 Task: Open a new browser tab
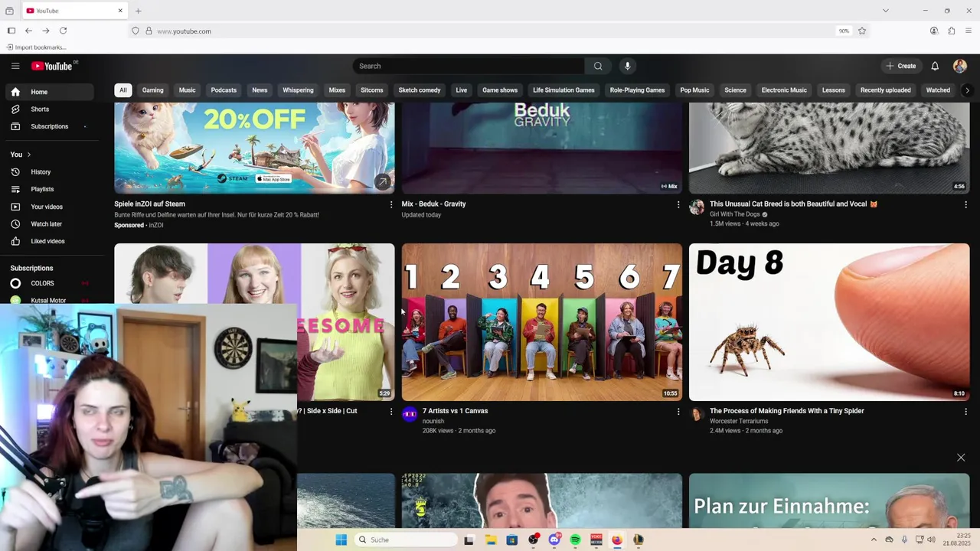[x=139, y=11]
